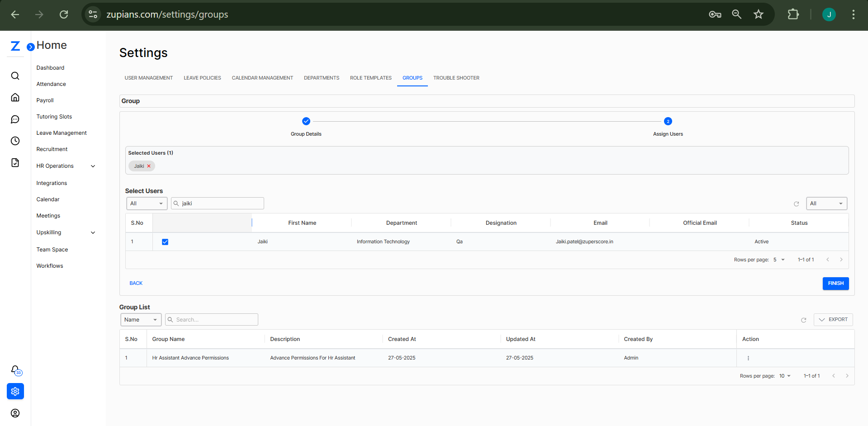Expand HR Operations menu
868x426 pixels.
pos(93,166)
